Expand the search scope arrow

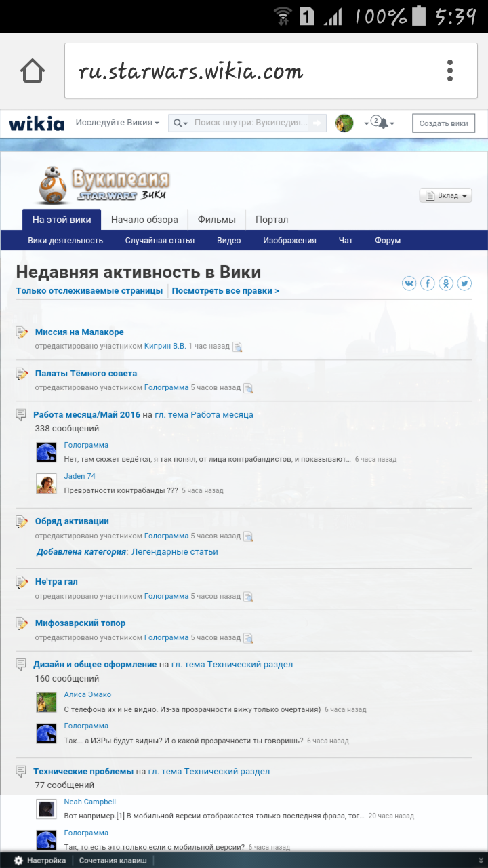(186, 123)
